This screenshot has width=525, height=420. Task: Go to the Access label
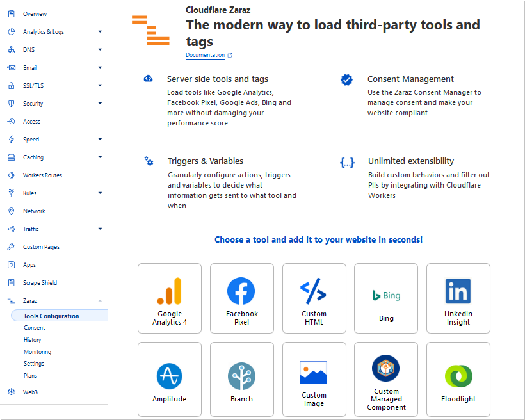point(31,121)
